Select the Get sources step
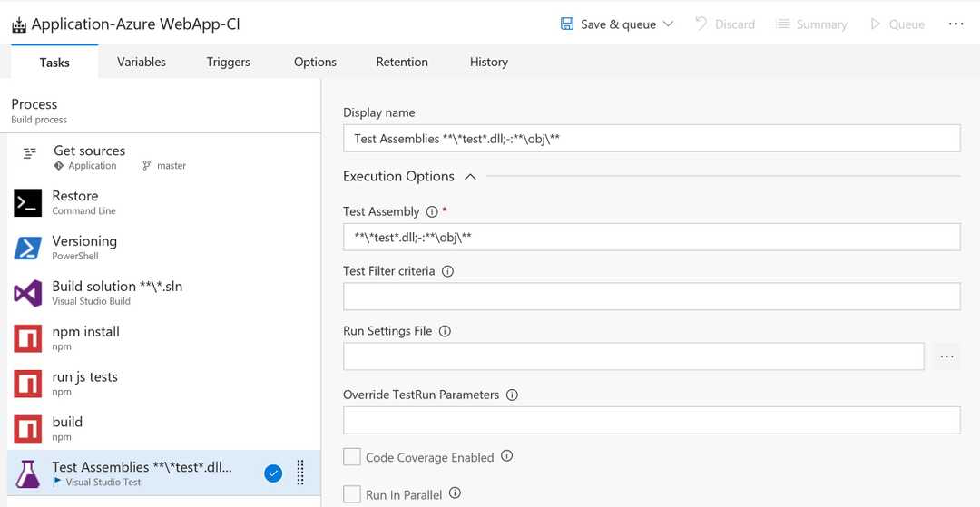Image resolution: width=980 pixels, height=507 pixels. [x=89, y=157]
